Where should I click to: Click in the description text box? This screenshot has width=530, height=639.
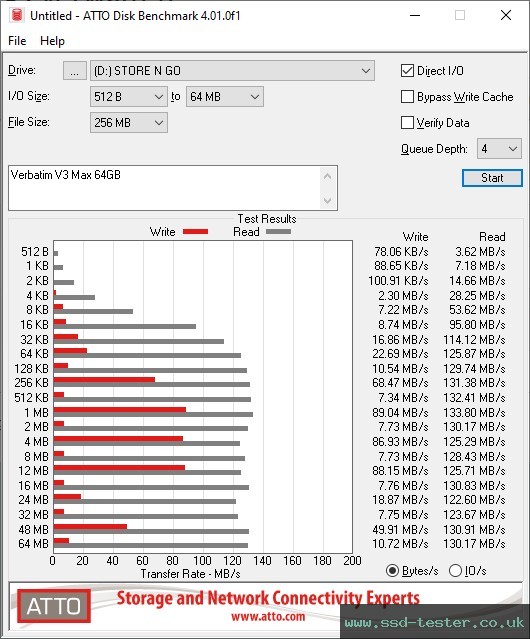coord(165,188)
